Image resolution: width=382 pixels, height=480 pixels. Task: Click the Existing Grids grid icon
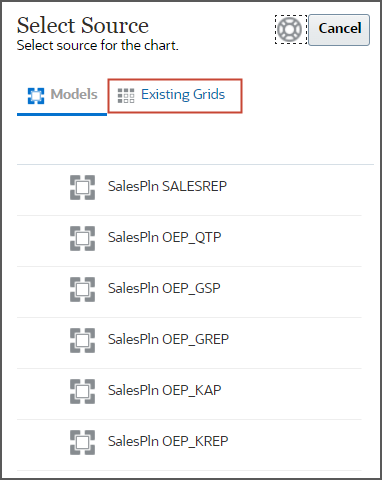click(126, 96)
